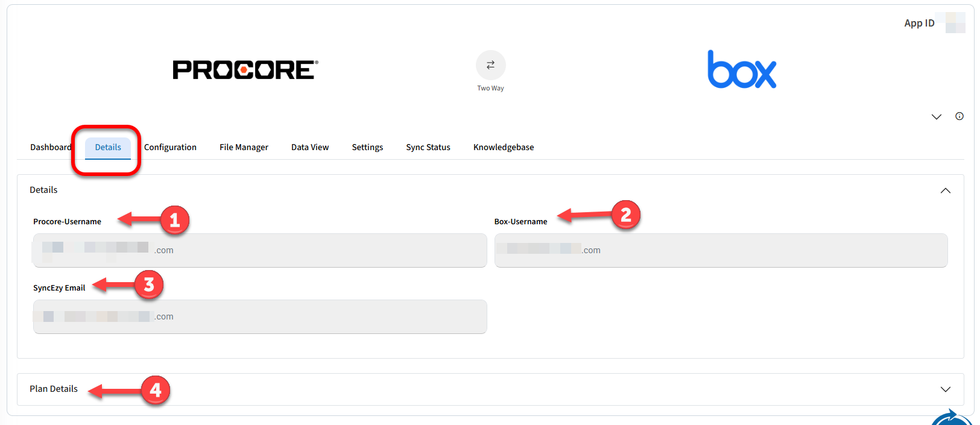980x425 pixels.
Task: Open the Configuration tab
Action: point(170,147)
